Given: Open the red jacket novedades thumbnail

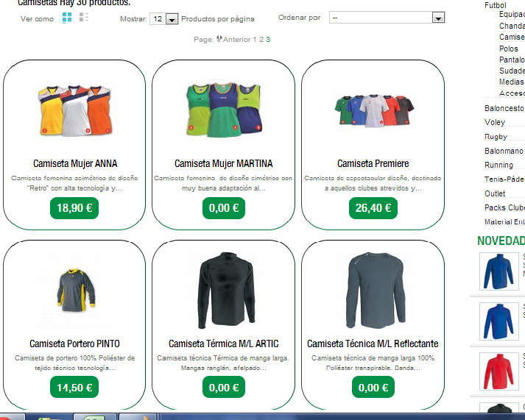Looking at the screenshot, I should [499, 371].
